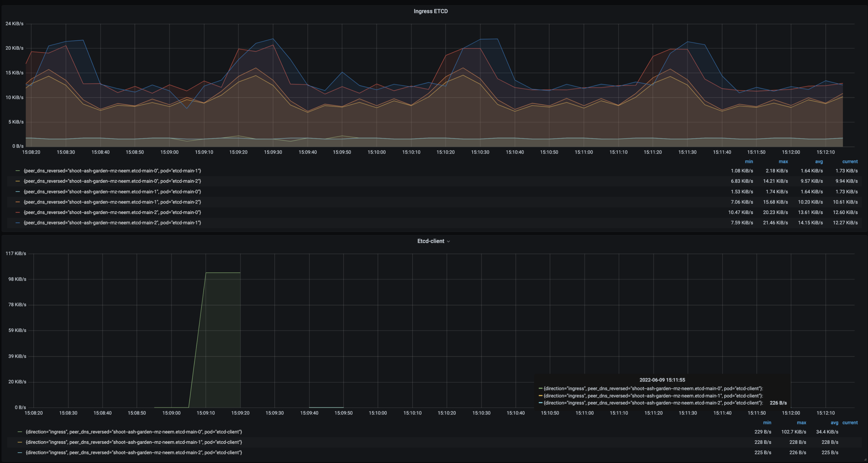Sort Etcd-client legend by max column
This screenshot has width=868, height=463.
(x=801, y=422)
